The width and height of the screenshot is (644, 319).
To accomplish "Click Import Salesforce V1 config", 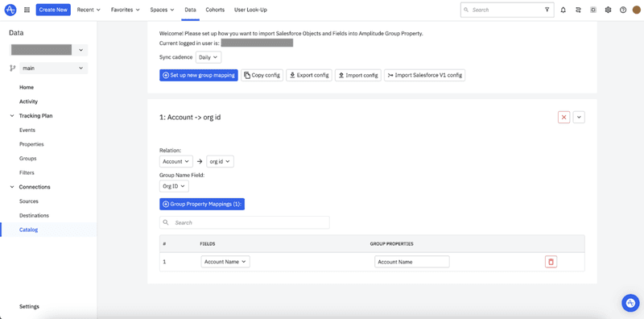I will (x=425, y=75).
